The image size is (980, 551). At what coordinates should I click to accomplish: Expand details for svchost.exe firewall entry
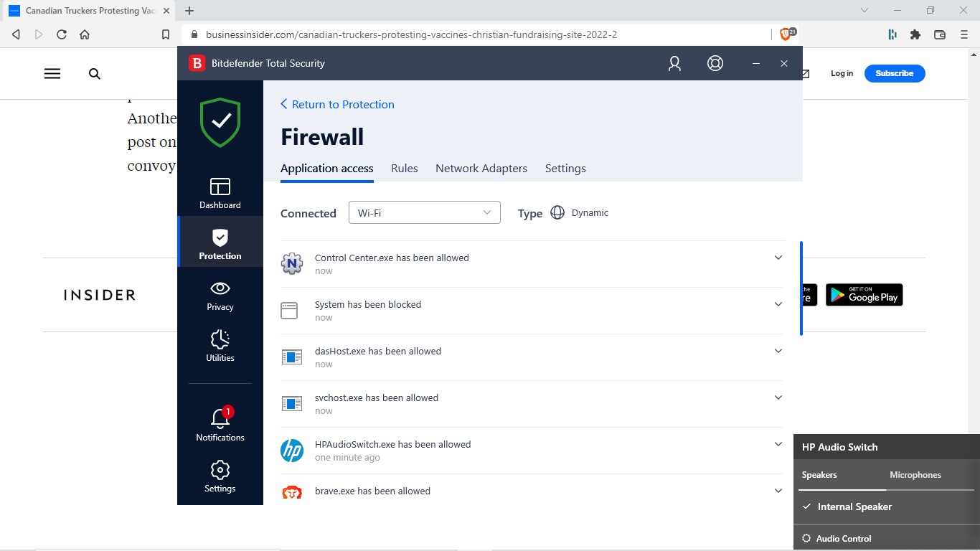click(778, 397)
